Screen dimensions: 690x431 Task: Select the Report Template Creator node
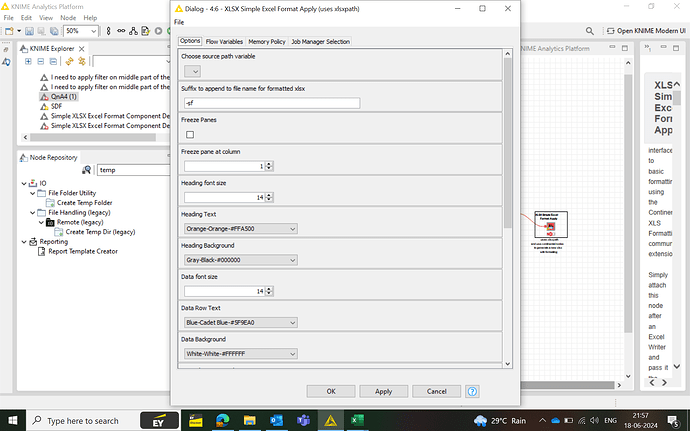pyautogui.click(x=83, y=251)
